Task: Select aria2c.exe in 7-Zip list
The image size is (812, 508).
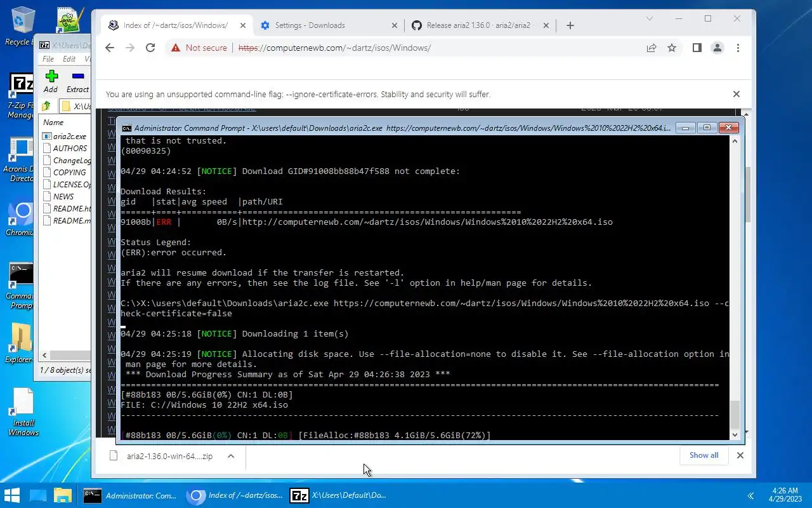Action: [x=65, y=136]
